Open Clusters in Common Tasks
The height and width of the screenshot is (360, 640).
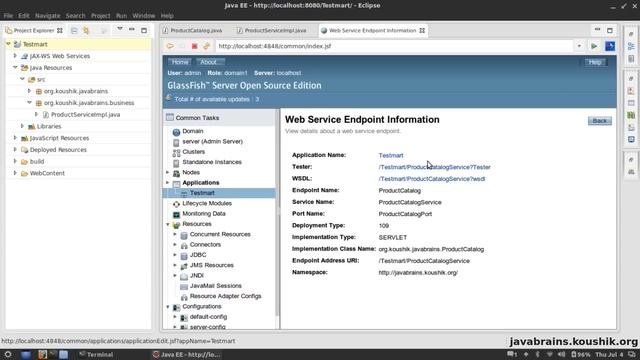point(193,152)
